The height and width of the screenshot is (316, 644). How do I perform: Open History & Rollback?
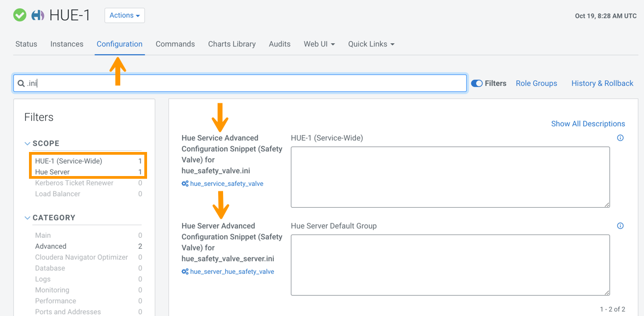602,84
